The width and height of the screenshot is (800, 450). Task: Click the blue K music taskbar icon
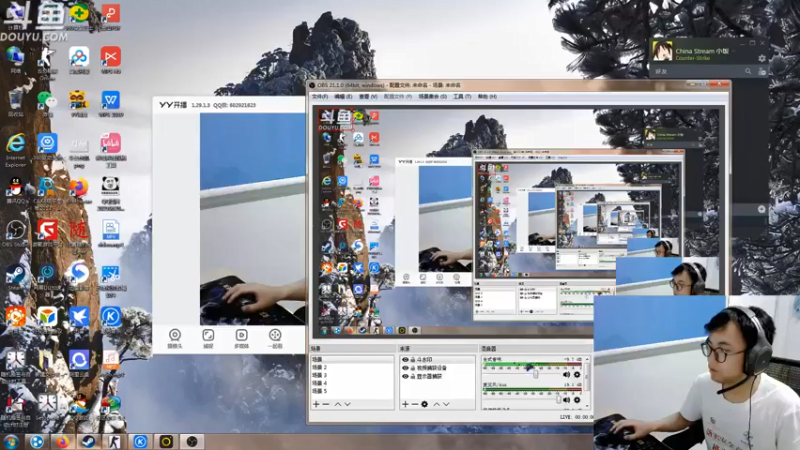pyautogui.click(x=140, y=441)
